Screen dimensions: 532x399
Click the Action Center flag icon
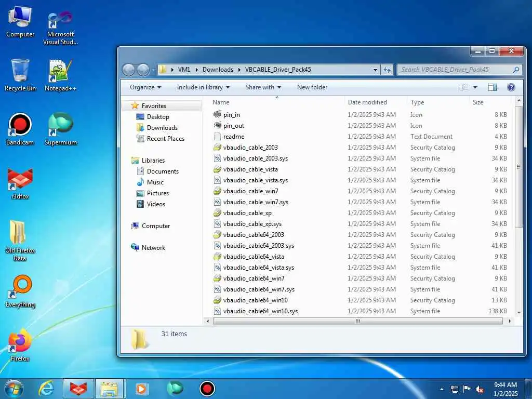click(467, 389)
